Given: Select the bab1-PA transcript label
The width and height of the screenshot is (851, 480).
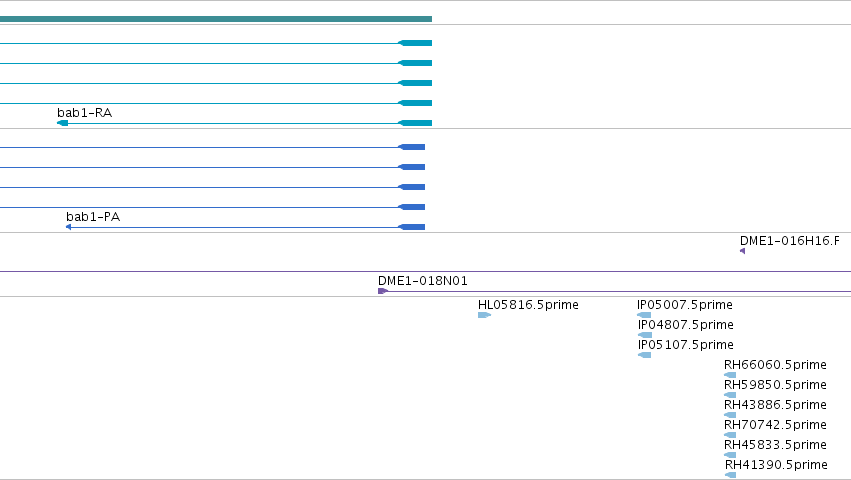Looking at the screenshot, I should tap(93, 217).
